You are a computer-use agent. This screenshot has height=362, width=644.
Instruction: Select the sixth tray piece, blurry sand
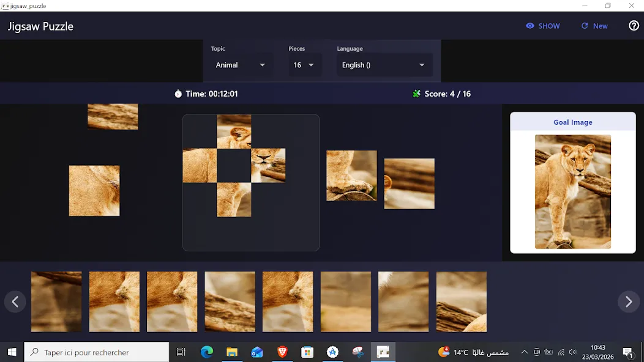pyautogui.click(x=346, y=301)
